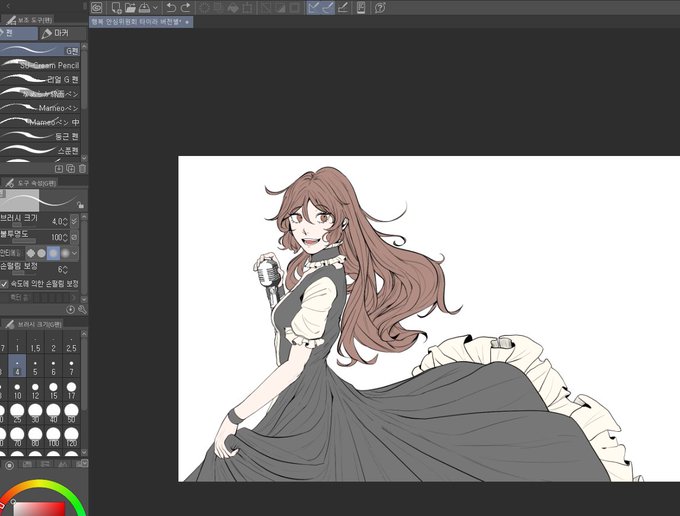Viewport: 680px width, 516px height.
Task: Open Clip Studio help support icon
Action: click(380, 7)
